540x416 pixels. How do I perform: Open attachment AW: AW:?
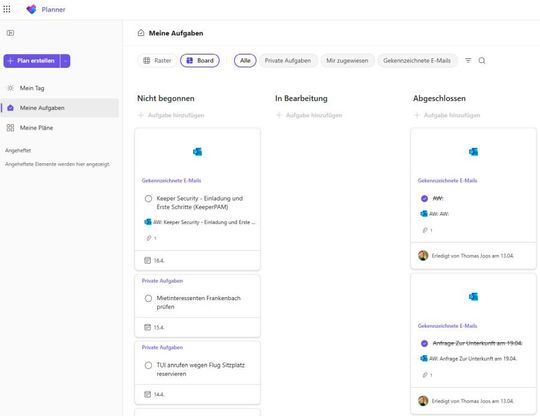pos(435,214)
